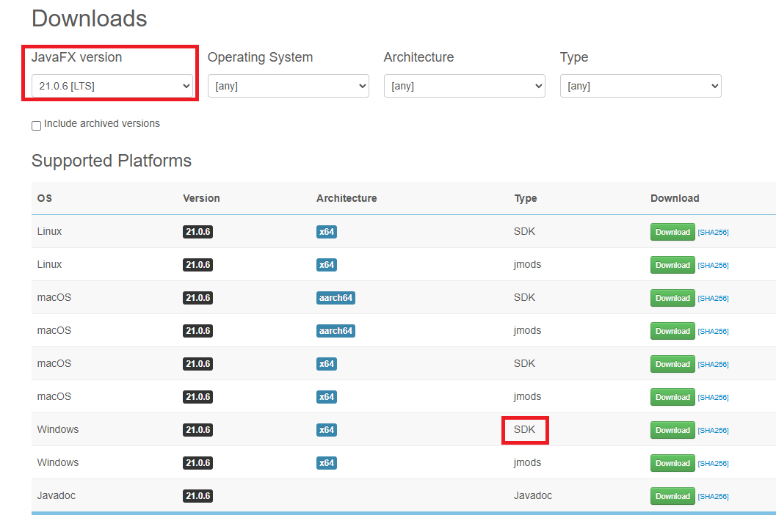Click the Type column header
Viewport: 776px width, 532px height.
coord(526,198)
